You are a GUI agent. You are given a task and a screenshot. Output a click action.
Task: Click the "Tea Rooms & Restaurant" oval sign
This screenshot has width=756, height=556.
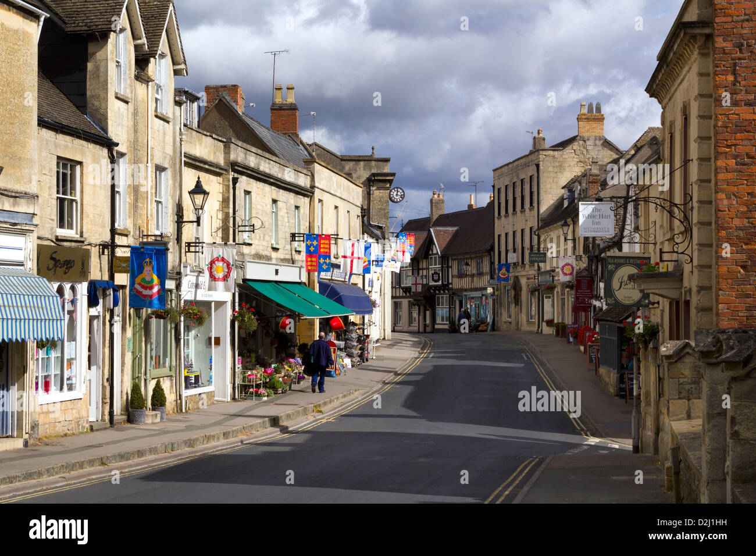click(626, 281)
